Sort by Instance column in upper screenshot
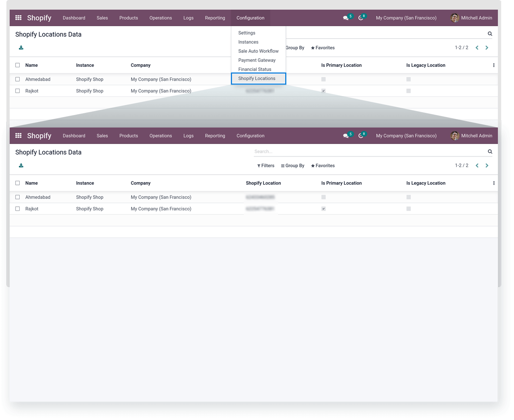 (85, 65)
